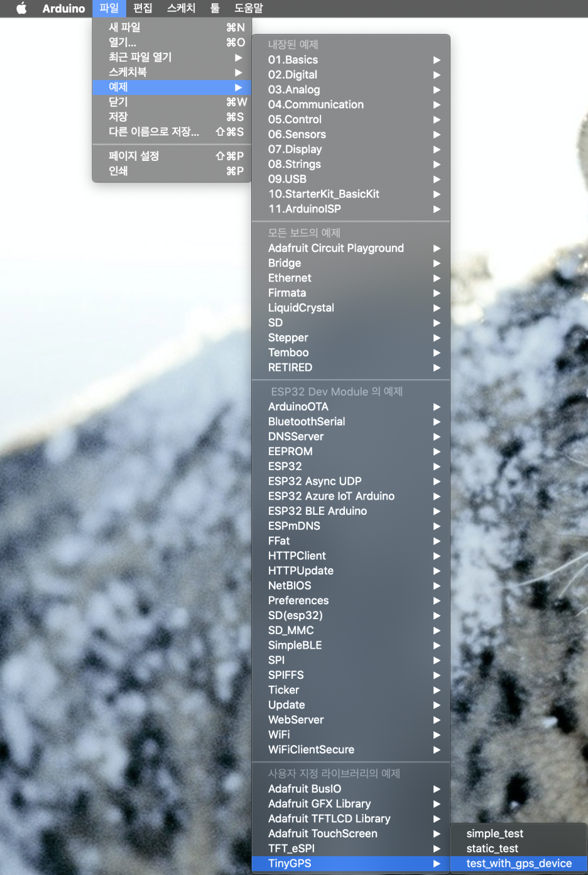Choose 닫기 menu entry
This screenshot has height=875, width=588.
coord(172,102)
